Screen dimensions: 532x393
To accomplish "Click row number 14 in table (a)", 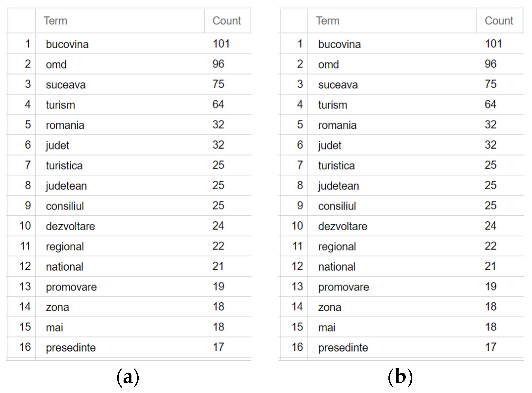I will (x=25, y=307).
